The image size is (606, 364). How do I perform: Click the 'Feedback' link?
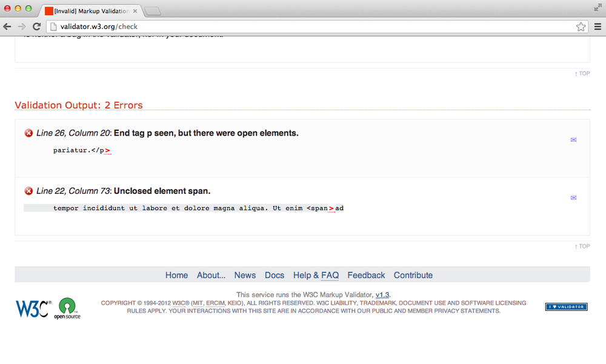click(x=366, y=275)
